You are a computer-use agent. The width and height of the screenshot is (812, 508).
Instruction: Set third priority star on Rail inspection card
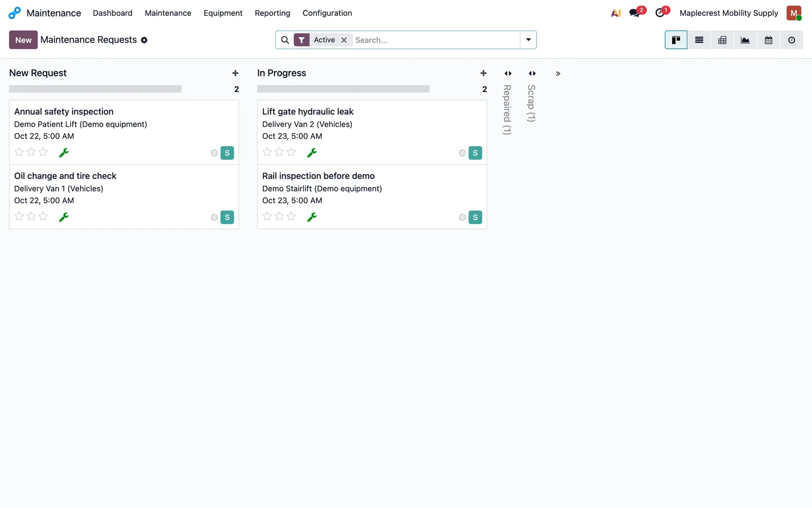[x=292, y=216]
